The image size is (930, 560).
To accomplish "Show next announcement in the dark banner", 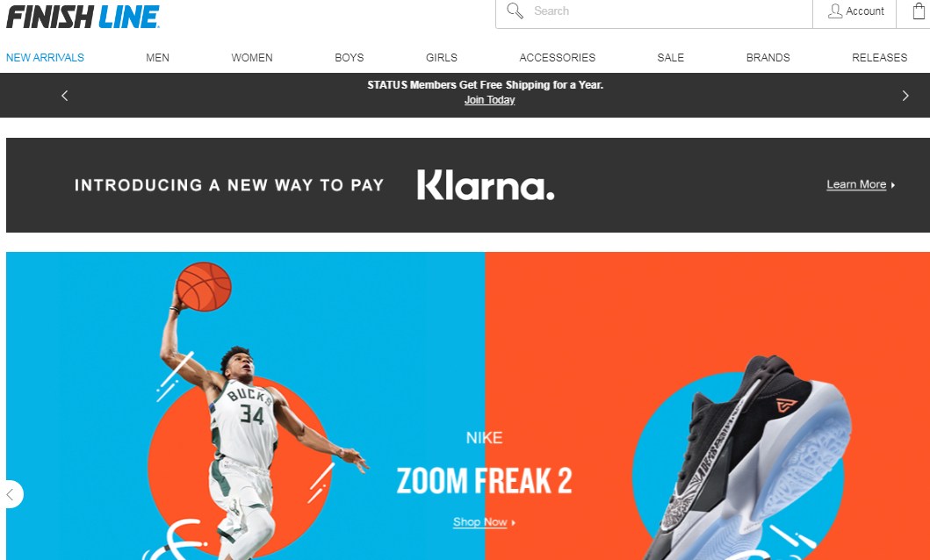I will [x=905, y=96].
